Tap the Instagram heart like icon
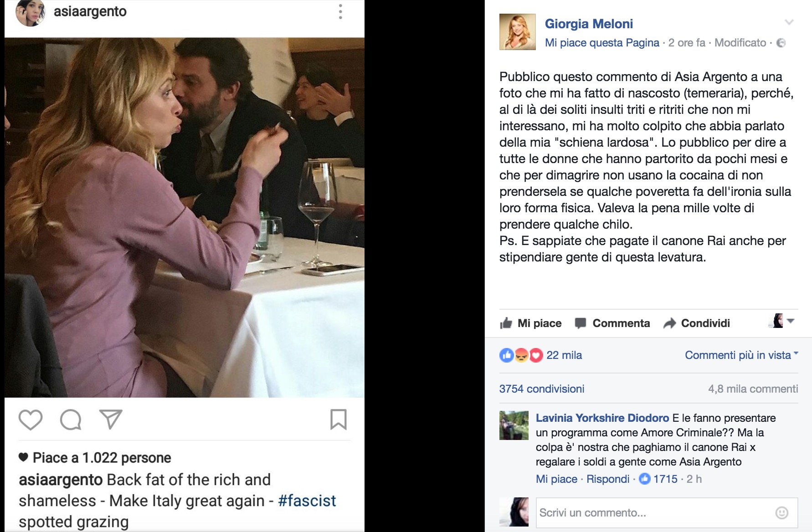812x532 pixels. tap(31, 419)
